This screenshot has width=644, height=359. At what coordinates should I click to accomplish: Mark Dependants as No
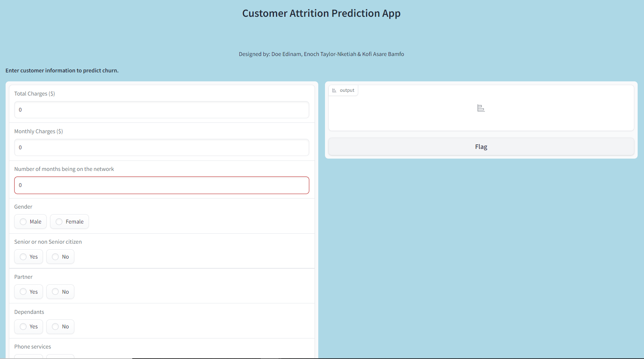coord(60,327)
